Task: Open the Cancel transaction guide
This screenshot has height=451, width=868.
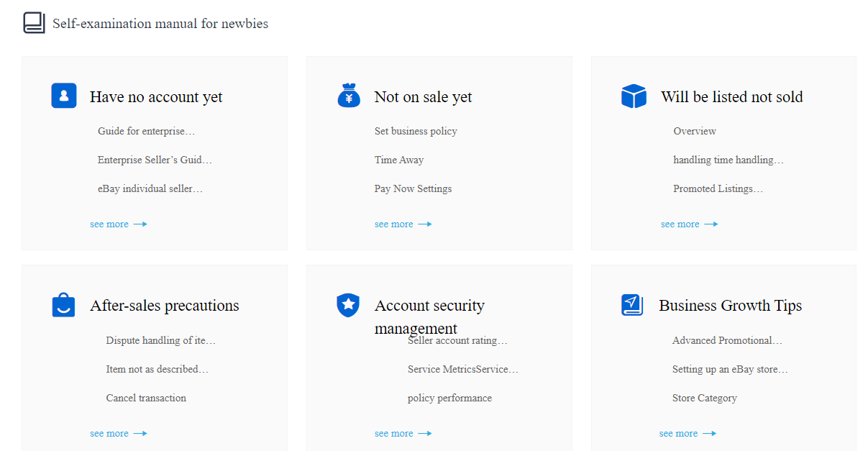Action: click(146, 398)
